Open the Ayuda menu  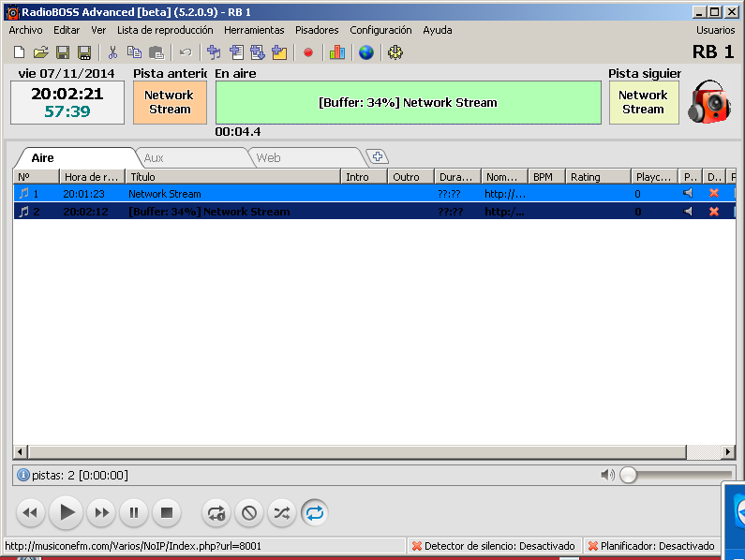438,30
